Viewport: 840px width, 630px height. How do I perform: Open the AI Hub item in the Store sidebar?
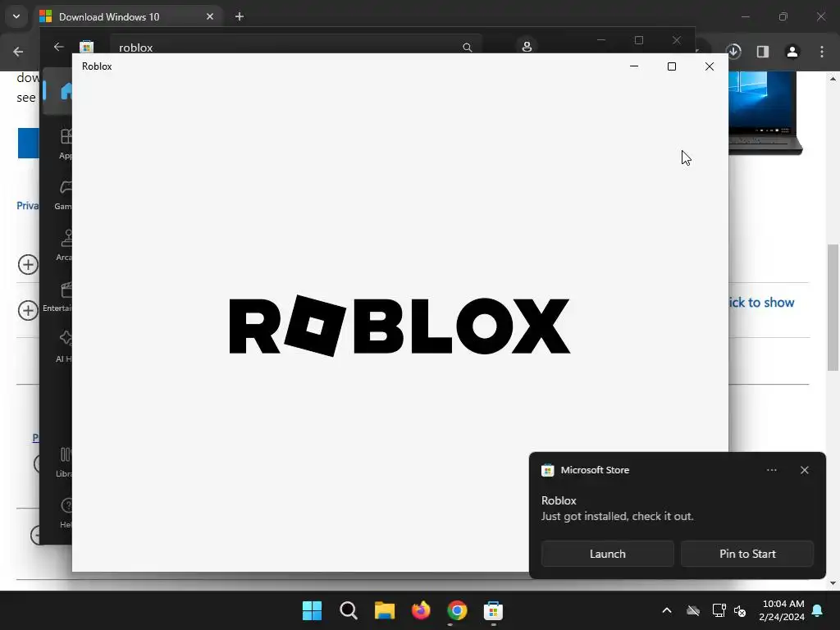(64, 347)
